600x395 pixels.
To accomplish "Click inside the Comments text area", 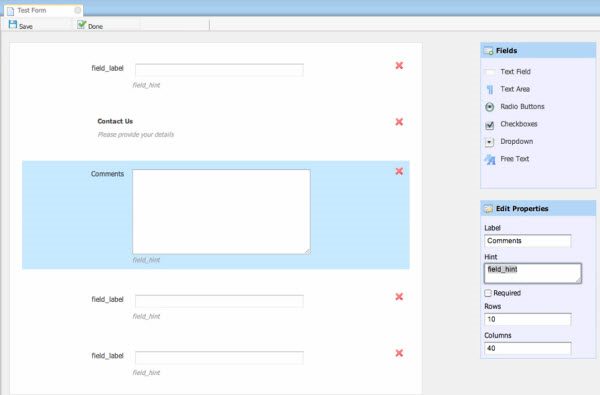I will pyautogui.click(x=221, y=212).
